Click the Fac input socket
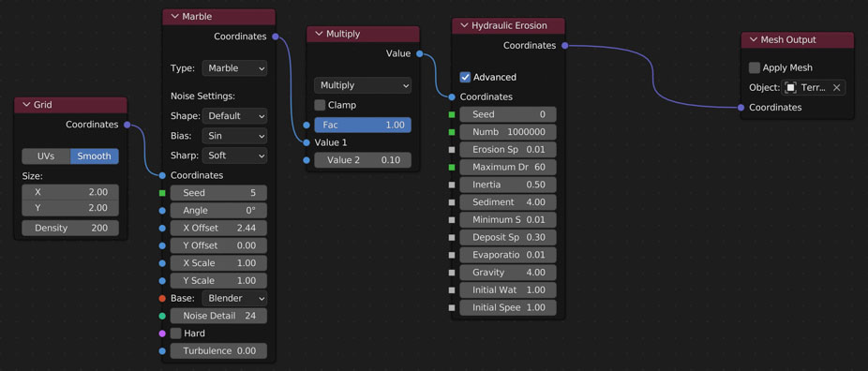 pyautogui.click(x=307, y=125)
